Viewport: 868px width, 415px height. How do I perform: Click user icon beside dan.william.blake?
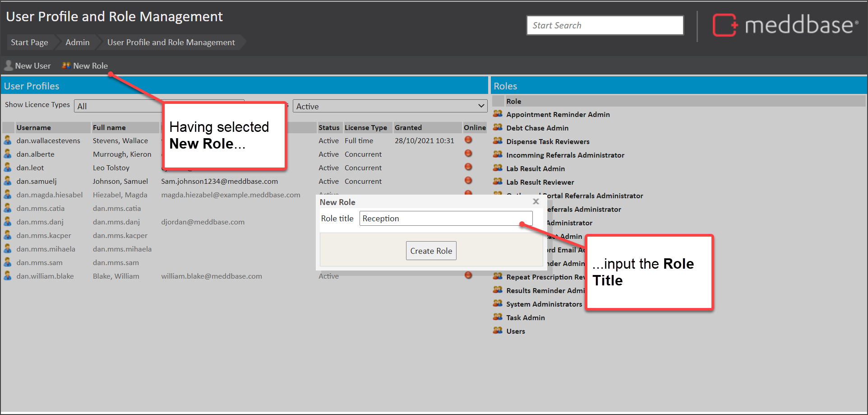(x=8, y=276)
